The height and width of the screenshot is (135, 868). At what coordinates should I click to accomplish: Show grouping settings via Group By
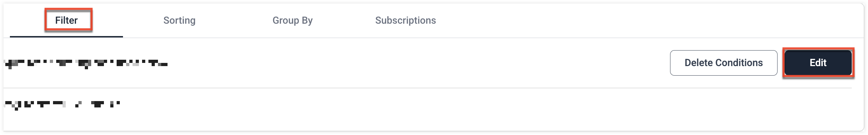coord(292,20)
